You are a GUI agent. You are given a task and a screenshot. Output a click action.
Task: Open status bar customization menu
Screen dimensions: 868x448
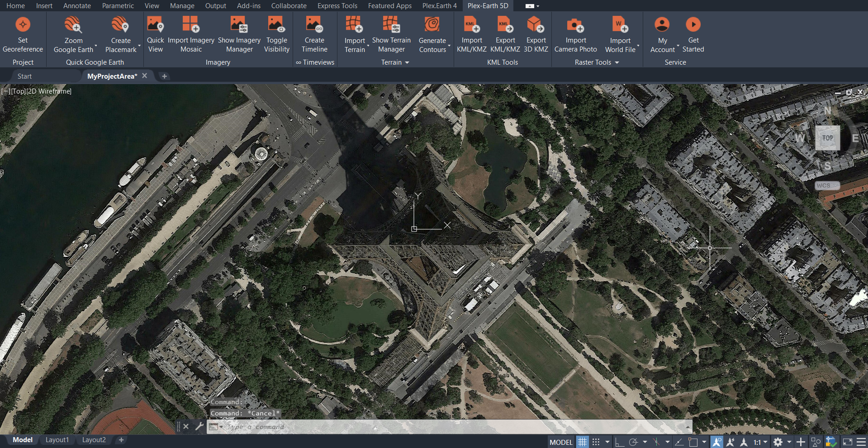pos(861,442)
